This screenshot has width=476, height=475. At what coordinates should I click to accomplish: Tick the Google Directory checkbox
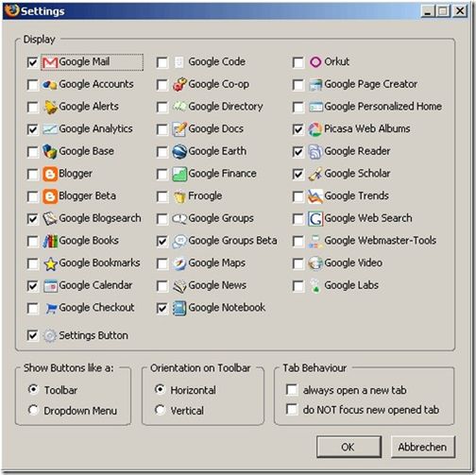coord(162,107)
